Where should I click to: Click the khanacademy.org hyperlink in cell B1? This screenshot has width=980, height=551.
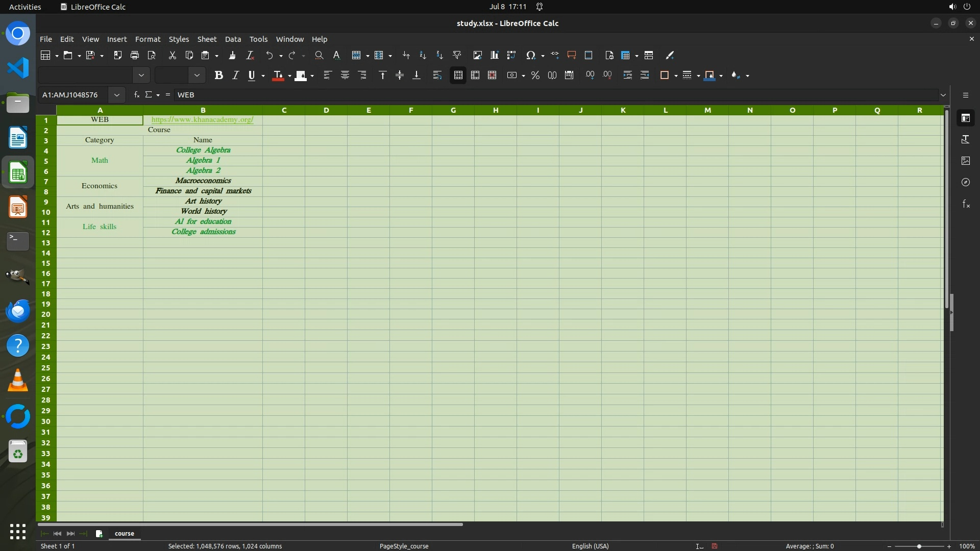pos(202,119)
